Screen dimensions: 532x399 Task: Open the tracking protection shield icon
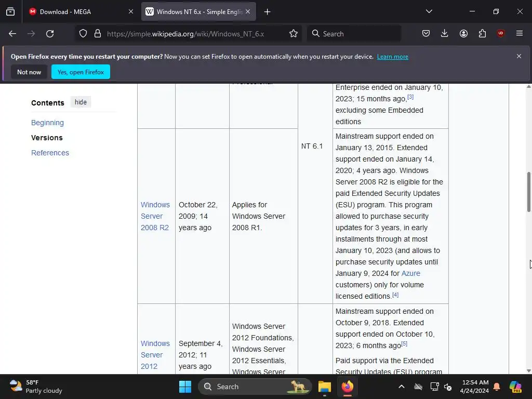pyautogui.click(x=83, y=34)
